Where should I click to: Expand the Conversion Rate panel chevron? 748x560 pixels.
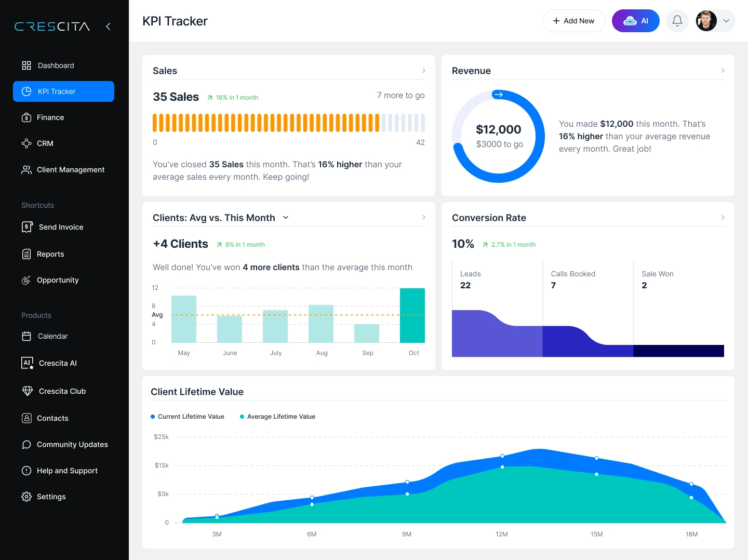click(x=723, y=218)
